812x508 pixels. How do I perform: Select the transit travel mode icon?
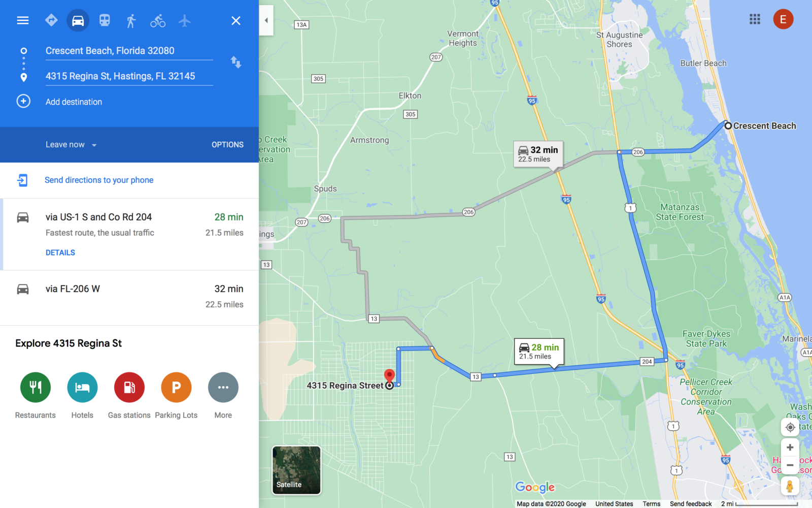105,20
